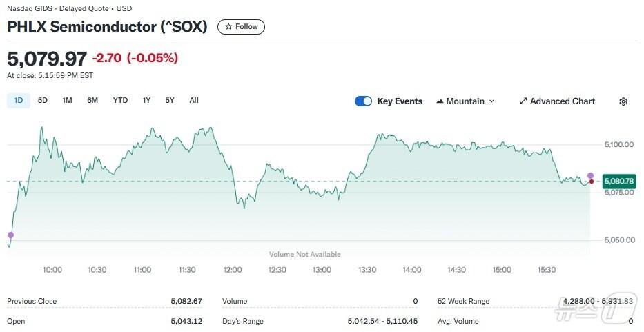Switch to YTD range
The width and height of the screenshot is (644, 332).
click(120, 101)
